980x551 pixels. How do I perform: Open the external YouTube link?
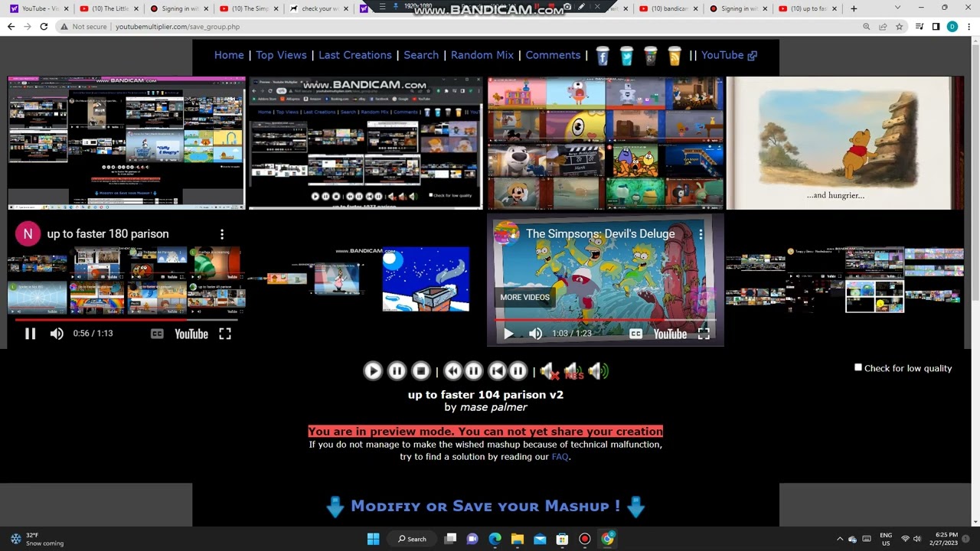[730, 55]
